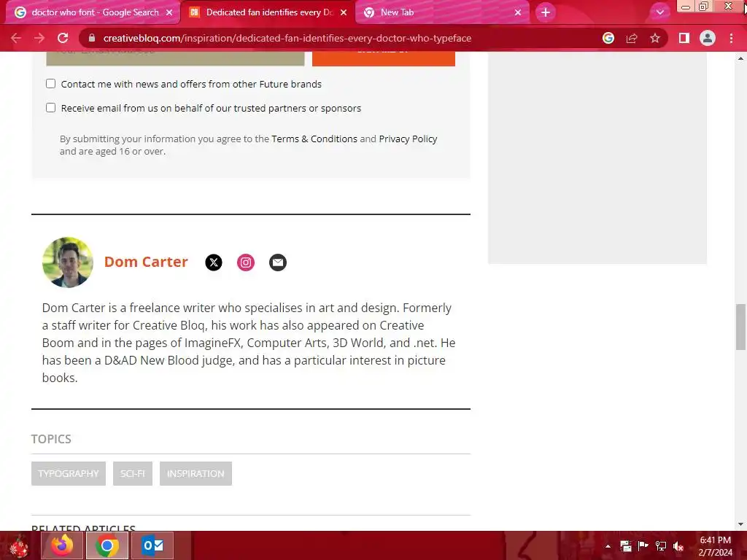Click the share page icon
Image resolution: width=747 pixels, height=560 pixels.
click(x=632, y=38)
